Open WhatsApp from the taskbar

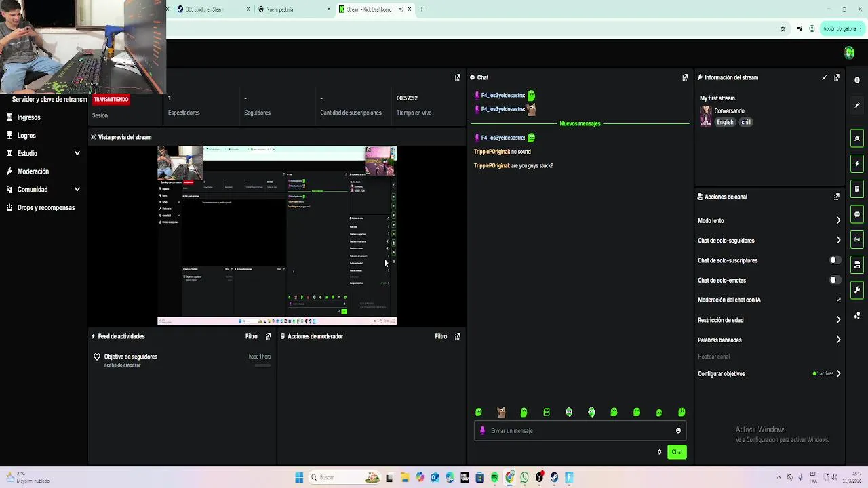tap(525, 478)
